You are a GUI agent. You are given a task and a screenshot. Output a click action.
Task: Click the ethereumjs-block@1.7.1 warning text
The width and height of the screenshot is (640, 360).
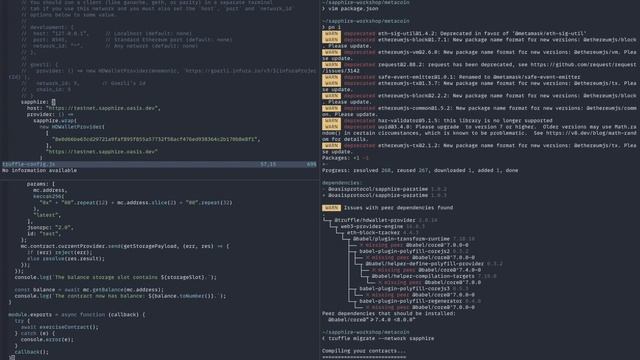507,40
